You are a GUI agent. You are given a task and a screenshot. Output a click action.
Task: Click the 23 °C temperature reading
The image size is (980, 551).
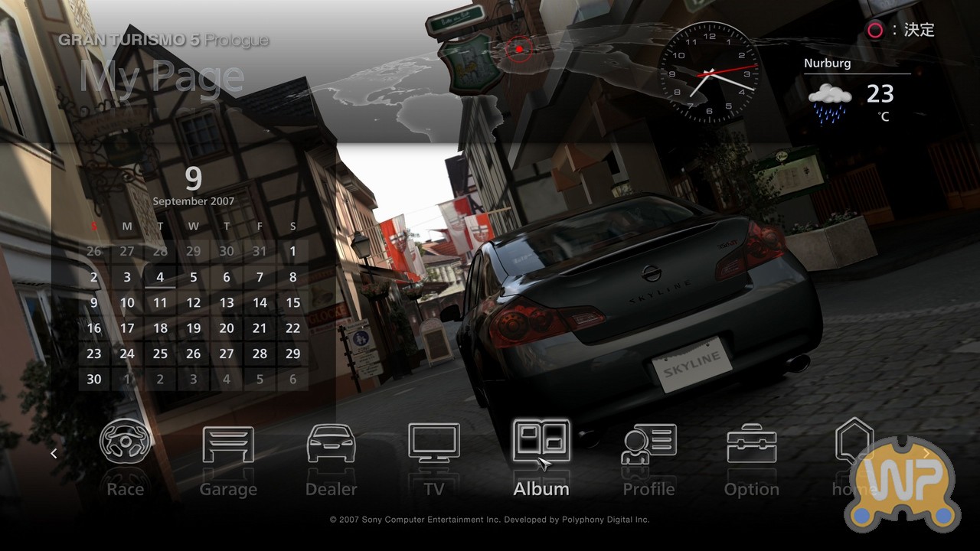[880, 95]
